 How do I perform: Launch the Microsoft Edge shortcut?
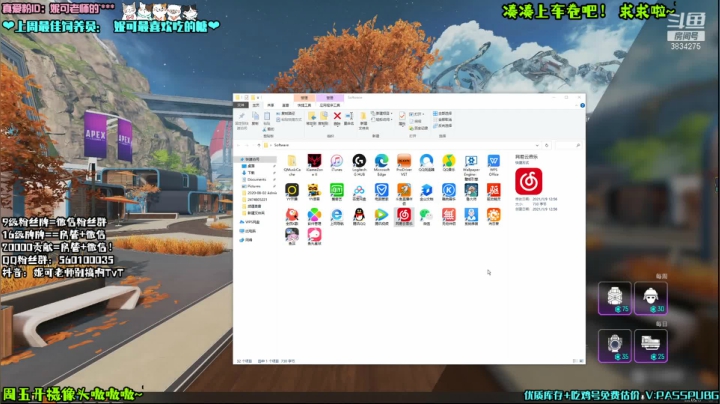click(382, 165)
